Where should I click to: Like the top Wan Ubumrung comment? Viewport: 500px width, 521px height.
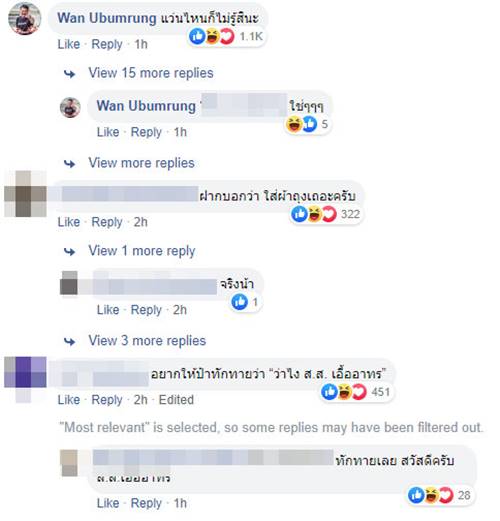pyautogui.click(x=69, y=44)
